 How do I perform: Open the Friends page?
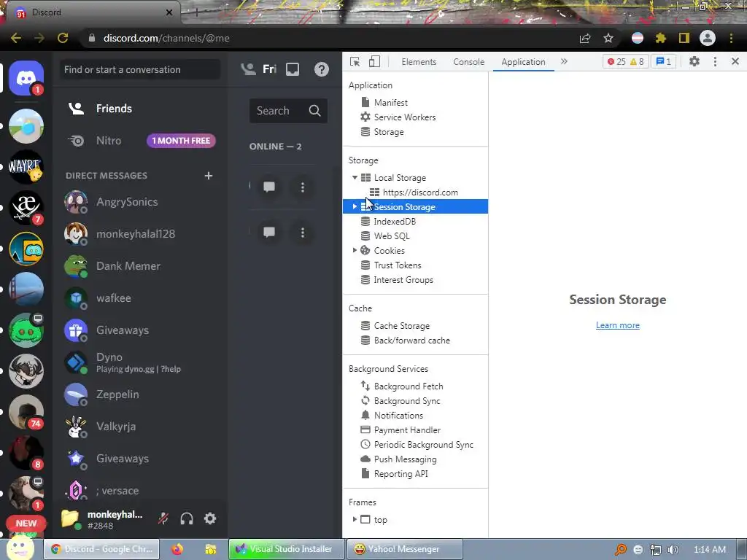point(140,109)
